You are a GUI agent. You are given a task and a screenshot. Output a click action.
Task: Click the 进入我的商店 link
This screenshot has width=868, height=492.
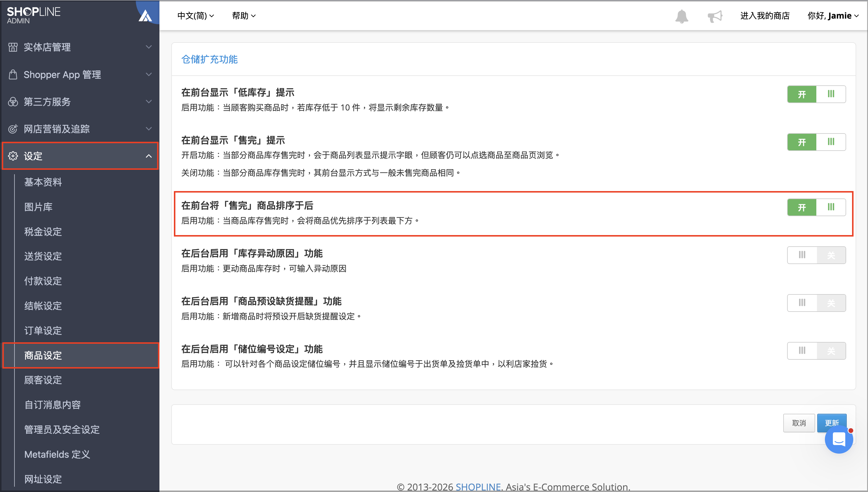pos(765,16)
